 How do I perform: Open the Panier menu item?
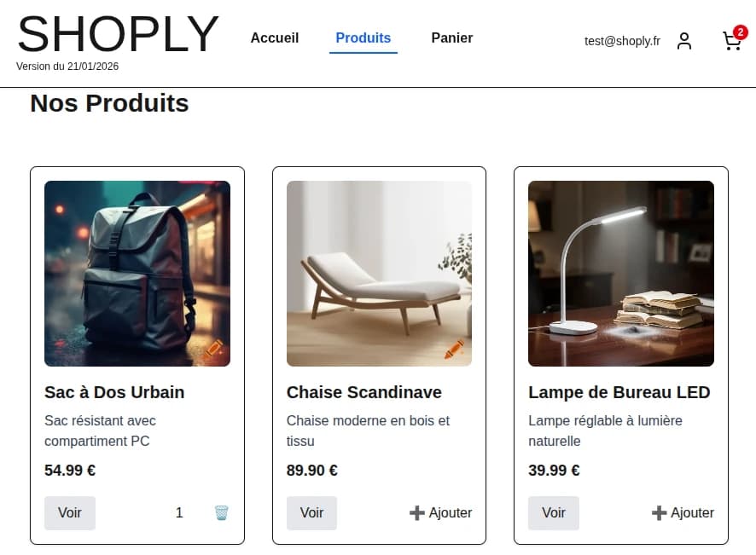click(x=451, y=38)
